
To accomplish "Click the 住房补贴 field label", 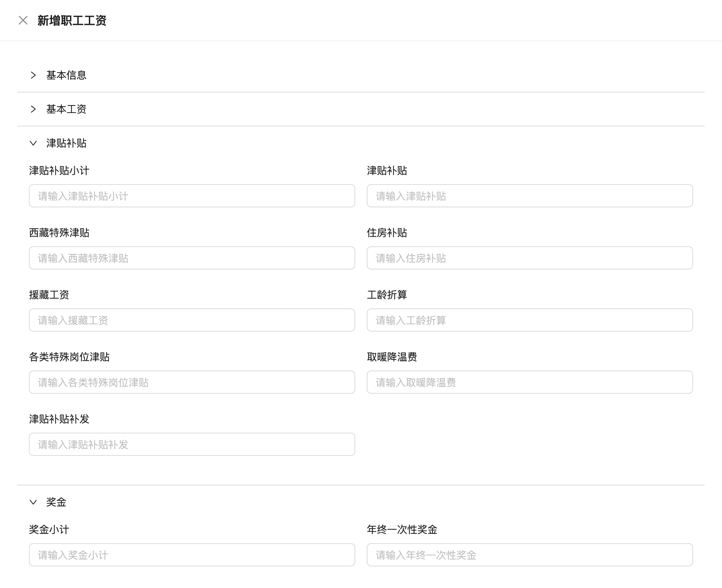I will 387,233.
